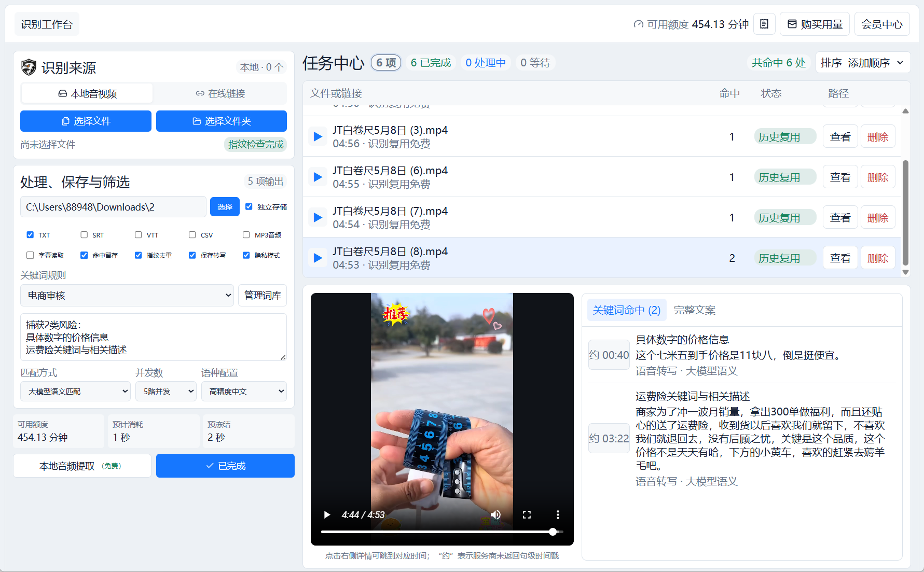
Task: Click the task list vertical scrollbar
Action: pyautogui.click(x=905, y=213)
